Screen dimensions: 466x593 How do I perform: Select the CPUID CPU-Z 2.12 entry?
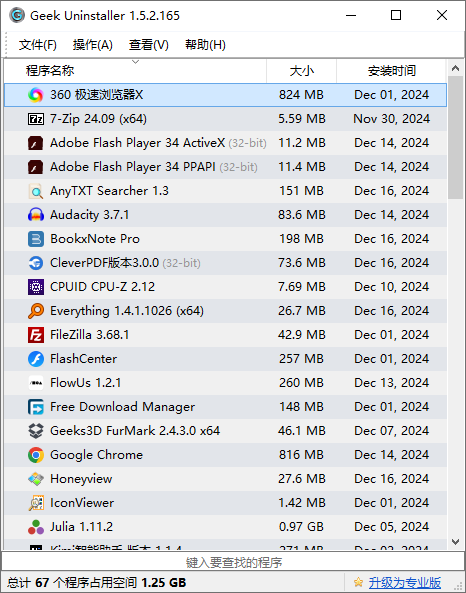click(x=103, y=287)
